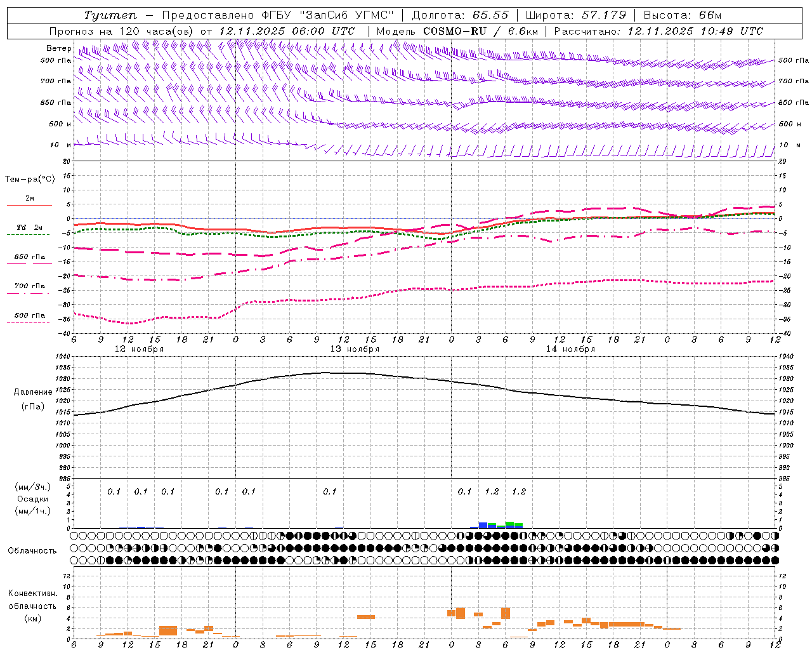812x650 pixels.
Task: Click the Tyumen station title
Action: 110,15
